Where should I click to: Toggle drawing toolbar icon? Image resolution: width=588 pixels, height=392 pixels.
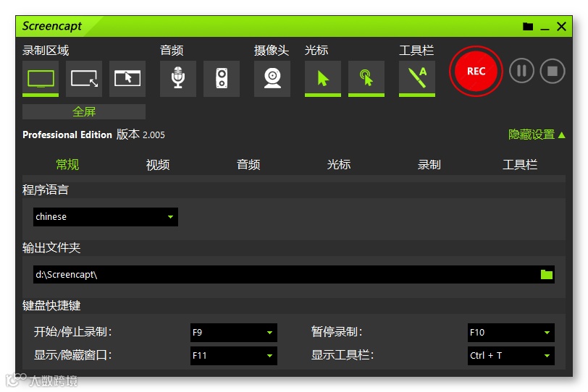click(417, 79)
